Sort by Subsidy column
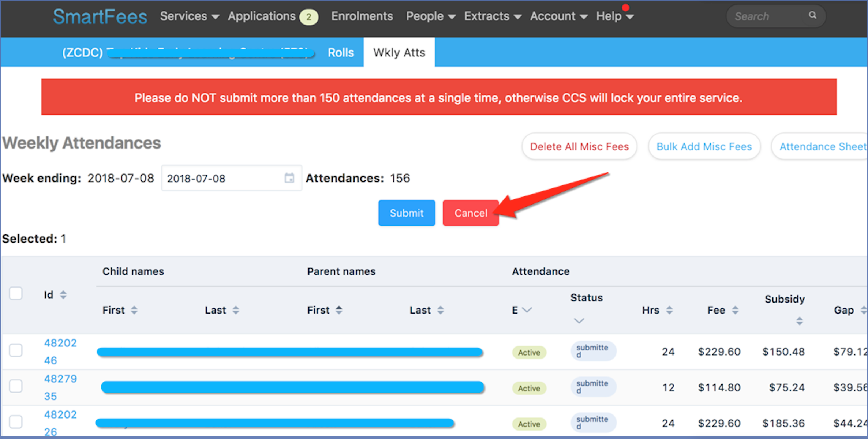868x439 pixels. [799, 321]
